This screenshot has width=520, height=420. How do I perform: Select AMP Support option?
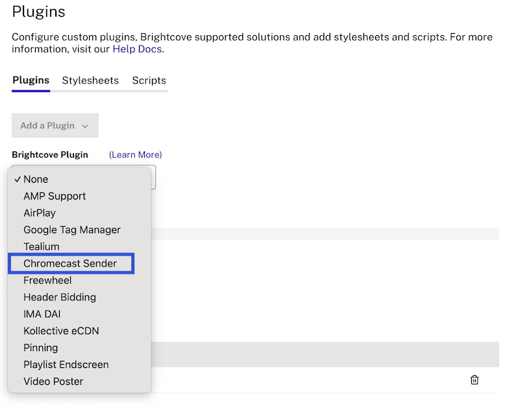click(x=55, y=196)
